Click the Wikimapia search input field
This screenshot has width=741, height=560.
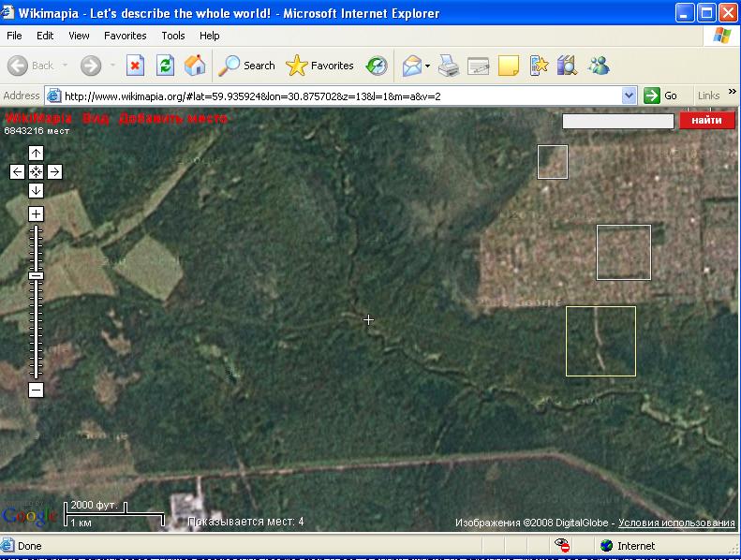point(617,121)
